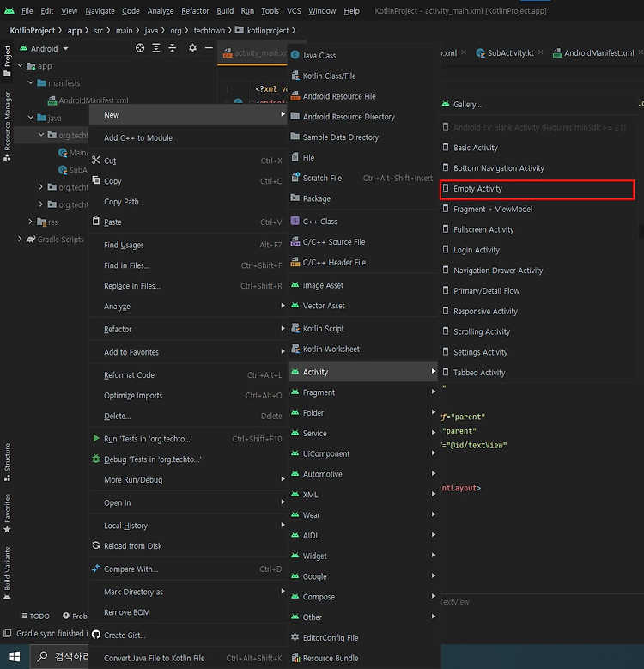Screen dimensions: 644x669
Task: Click Copy in the context menu
Action: [188, 181]
